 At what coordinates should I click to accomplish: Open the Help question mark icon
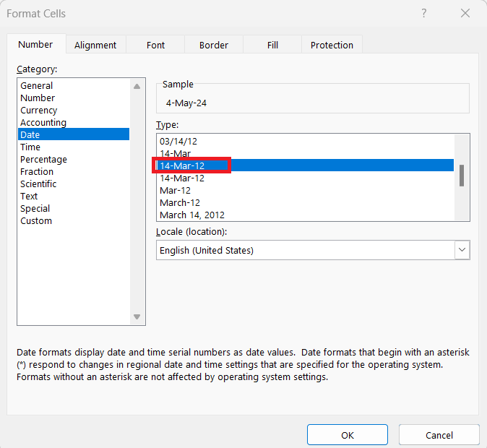[424, 13]
